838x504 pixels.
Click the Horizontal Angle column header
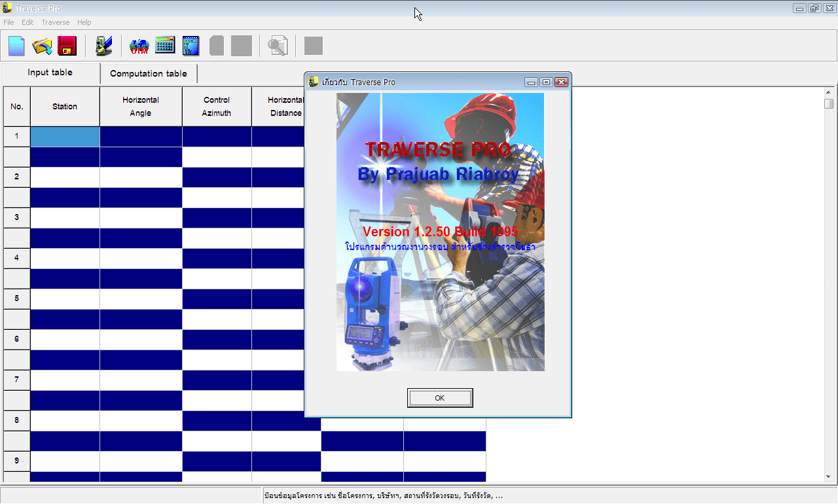coord(141,107)
